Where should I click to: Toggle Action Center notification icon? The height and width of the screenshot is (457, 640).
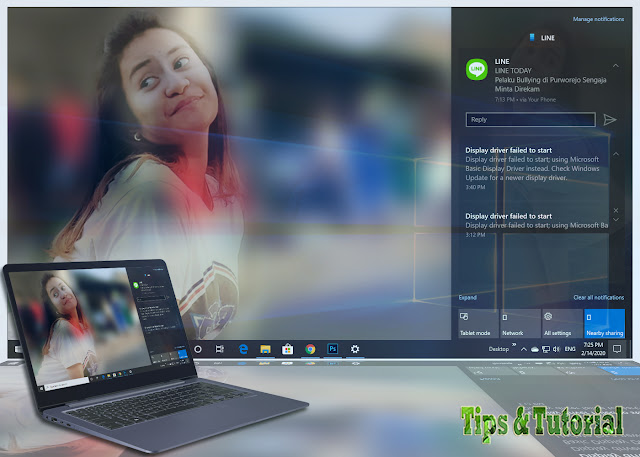click(x=617, y=349)
